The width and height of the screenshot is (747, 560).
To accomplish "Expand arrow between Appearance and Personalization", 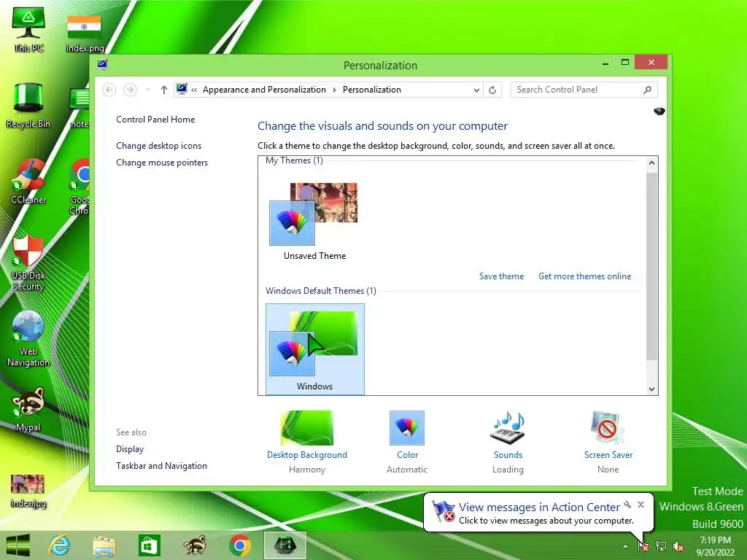I will tap(334, 90).
